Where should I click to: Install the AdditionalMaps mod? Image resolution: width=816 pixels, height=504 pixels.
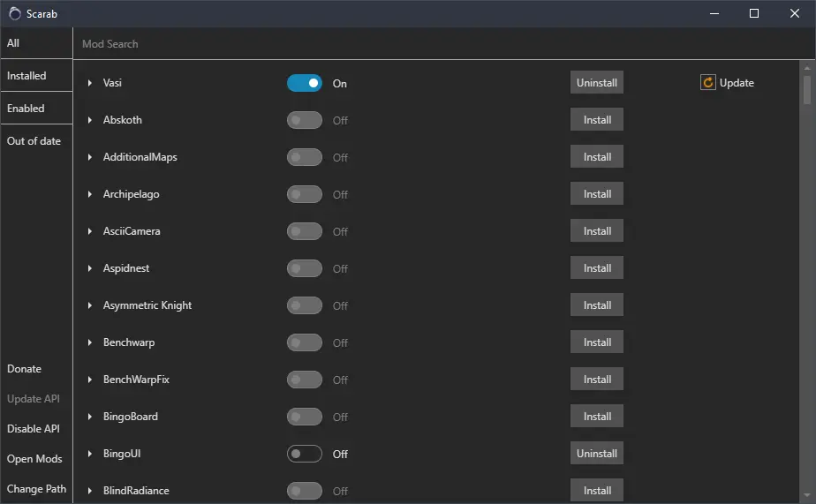coord(596,157)
